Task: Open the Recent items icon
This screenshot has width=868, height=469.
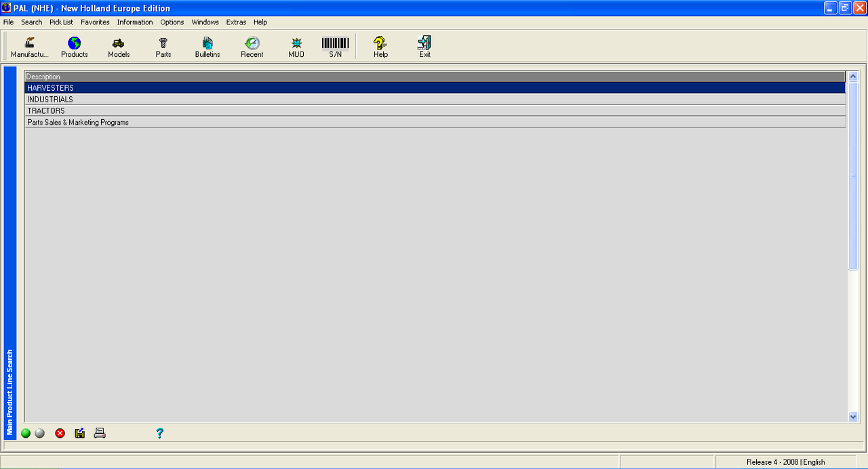Action: click(252, 47)
